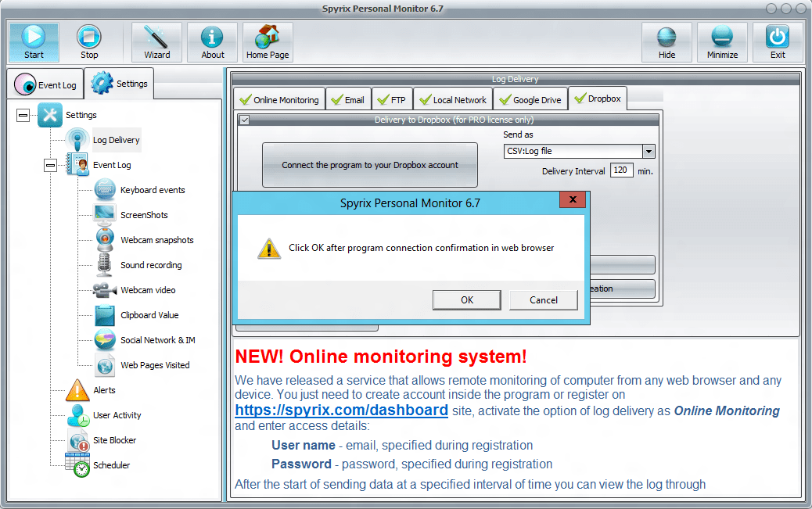Go to the Home Page icon
The height and width of the screenshot is (509, 812).
[x=268, y=42]
